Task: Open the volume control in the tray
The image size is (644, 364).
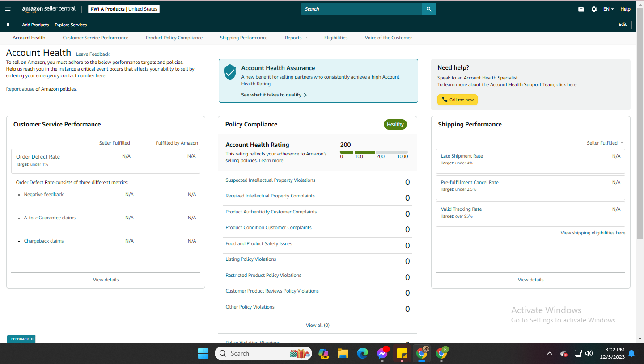Action: pos(589,353)
